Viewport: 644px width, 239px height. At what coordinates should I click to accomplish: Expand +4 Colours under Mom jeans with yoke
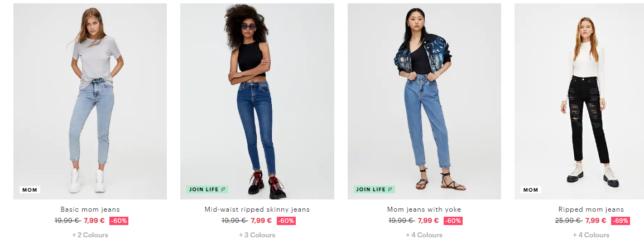(x=424, y=235)
